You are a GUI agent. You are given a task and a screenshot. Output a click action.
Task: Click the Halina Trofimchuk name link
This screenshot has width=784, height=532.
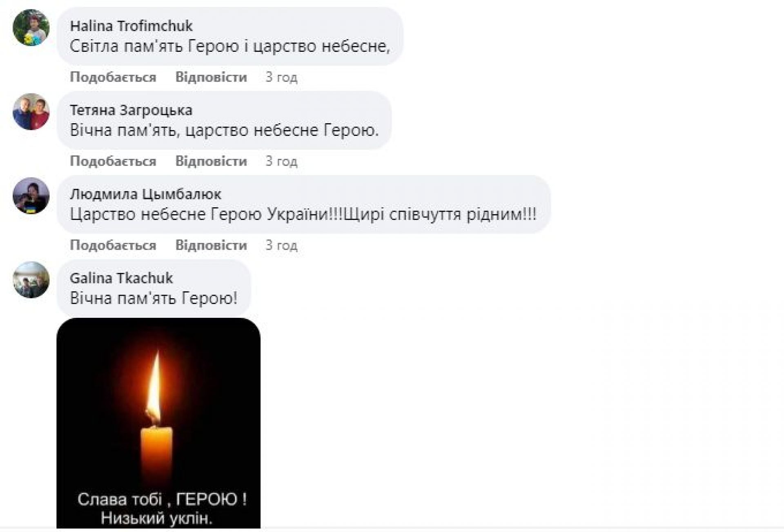click(x=131, y=26)
